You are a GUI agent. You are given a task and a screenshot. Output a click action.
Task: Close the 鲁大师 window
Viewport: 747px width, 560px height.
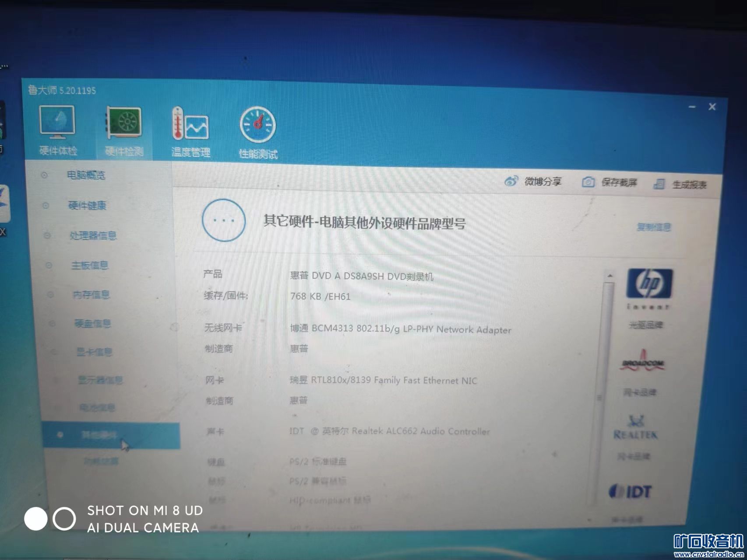(712, 107)
